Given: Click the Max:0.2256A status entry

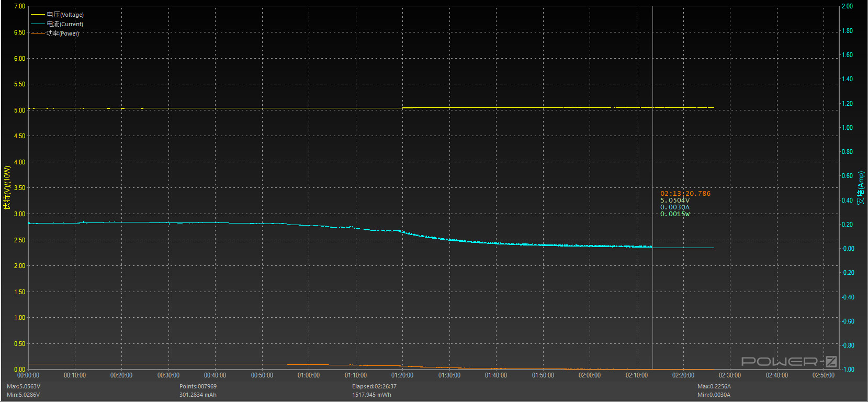Looking at the screenshot, I should click(714, 387).
